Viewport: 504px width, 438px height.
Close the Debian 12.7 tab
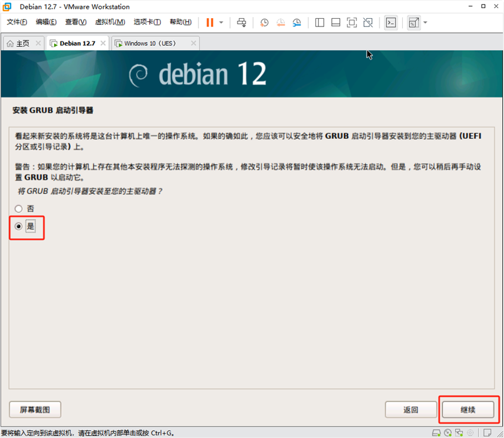103,43
